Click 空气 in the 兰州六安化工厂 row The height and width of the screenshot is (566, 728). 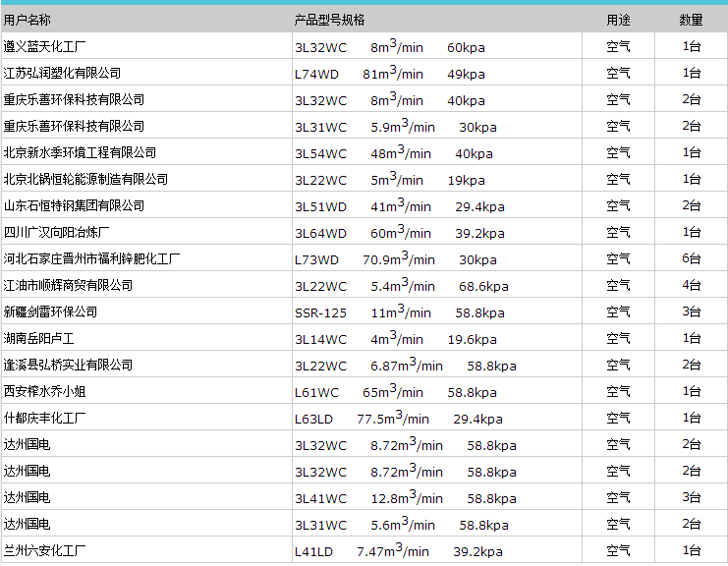[618, 549]
